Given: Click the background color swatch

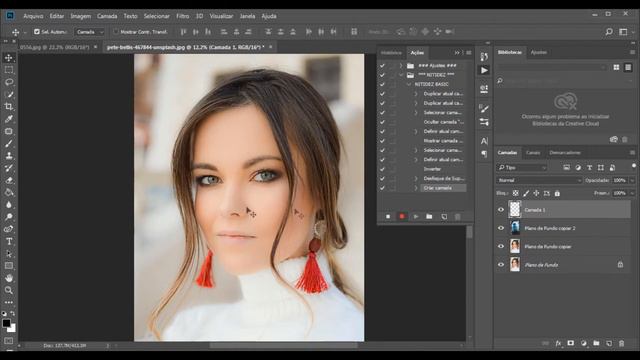Looking at the screenshot, I should (12, 329).
